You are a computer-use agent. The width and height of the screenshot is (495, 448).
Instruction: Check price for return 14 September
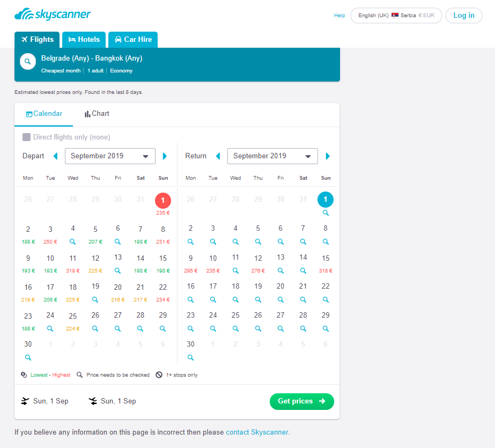tap(303, 270)
